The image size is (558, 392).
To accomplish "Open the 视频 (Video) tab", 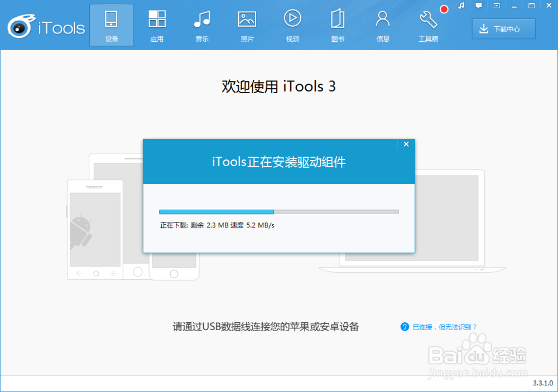I will (x=292, y=26).
